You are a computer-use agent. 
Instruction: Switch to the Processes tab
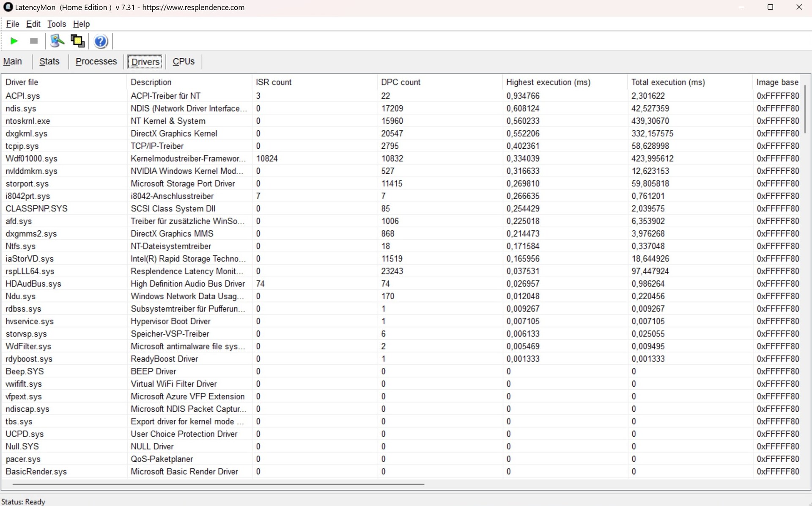[x=96, y=62]
